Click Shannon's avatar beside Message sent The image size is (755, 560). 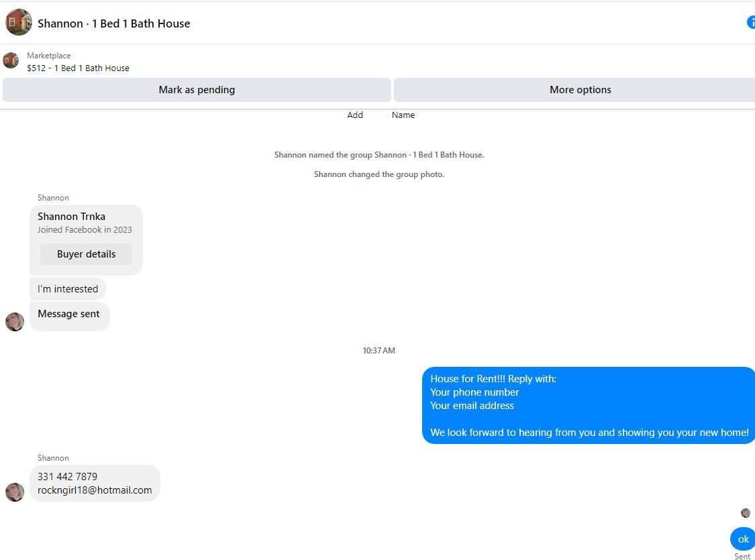click(x=15, y=322)
